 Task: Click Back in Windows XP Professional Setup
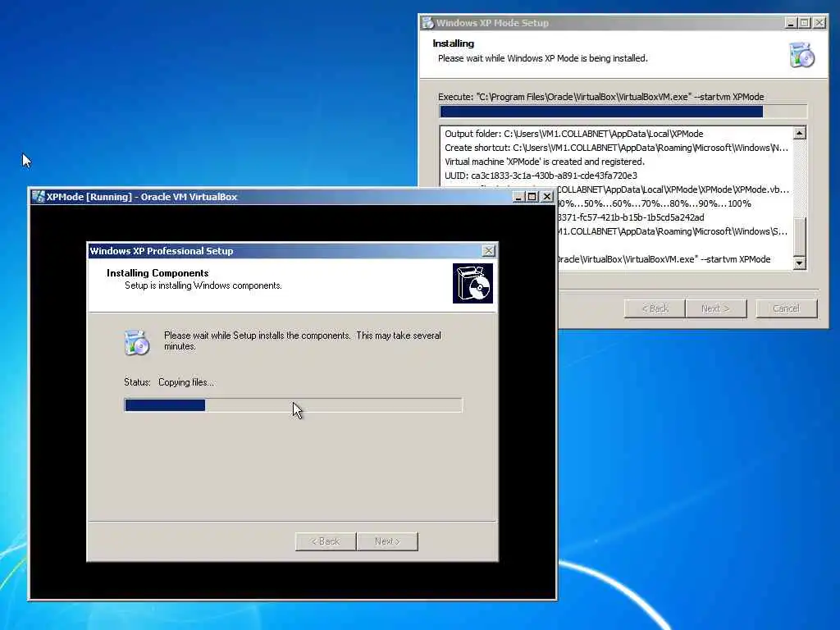pos(326,541)
